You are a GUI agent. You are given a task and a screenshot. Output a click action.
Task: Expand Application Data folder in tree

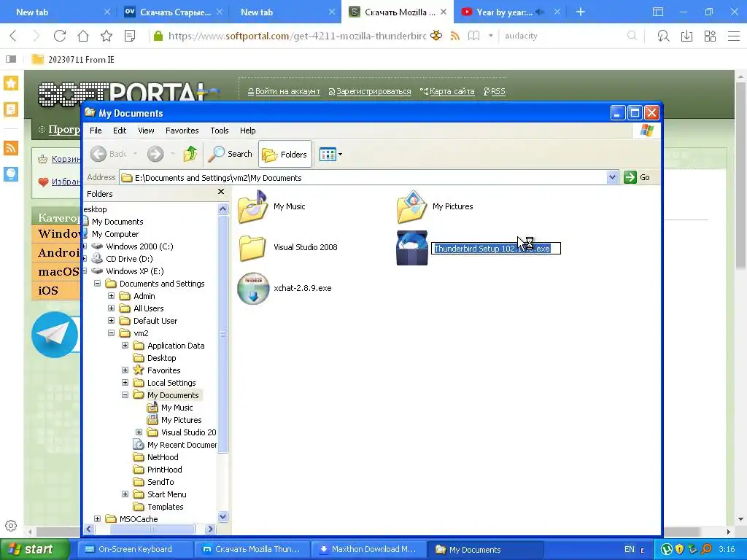pos(125,345)
